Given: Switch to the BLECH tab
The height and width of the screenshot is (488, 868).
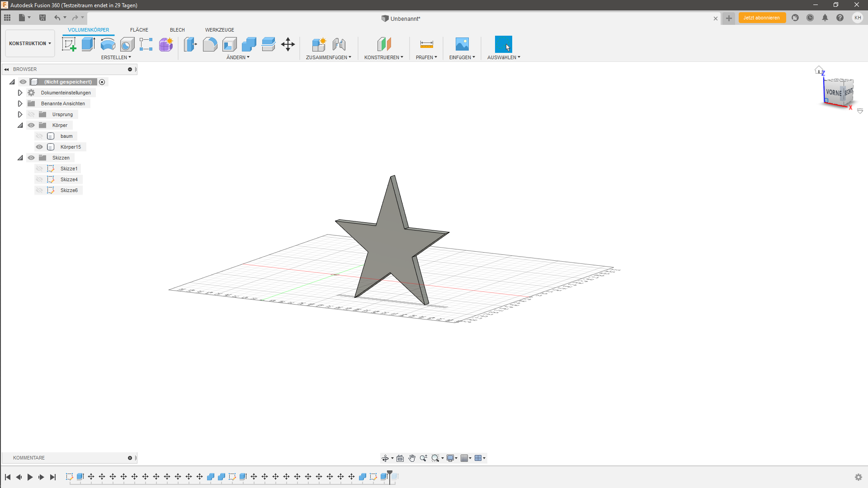Looking at the screenshot, I should (x=177, y=30).
